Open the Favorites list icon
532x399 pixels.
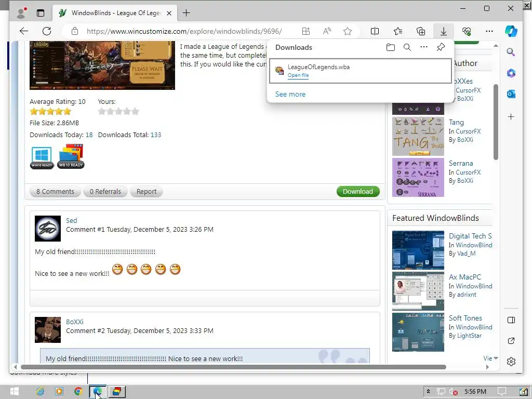(x=398, y=31)
